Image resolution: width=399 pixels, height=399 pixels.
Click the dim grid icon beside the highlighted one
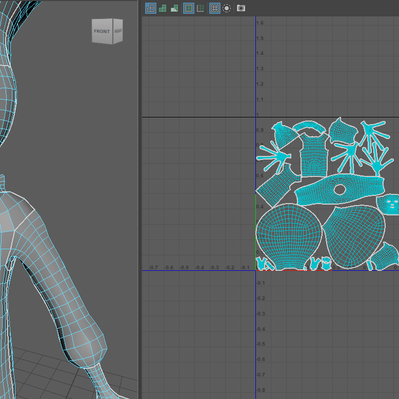pyautogui.click(x=200, y=8)
